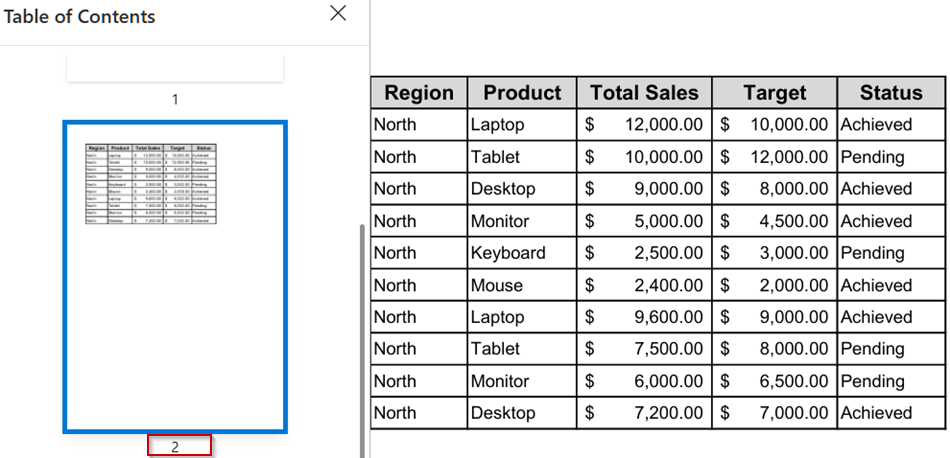The height and width of the screenshot is (458, 950).
Task: Click the Achieved status in the 7,000.00 target row
Action: click(x=891, y=413)
